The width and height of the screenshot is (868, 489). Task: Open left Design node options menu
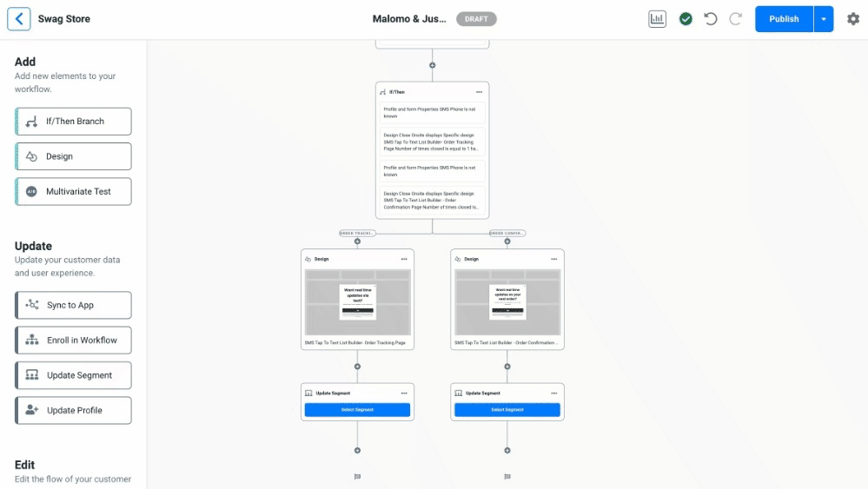click(x=404, y=259)
